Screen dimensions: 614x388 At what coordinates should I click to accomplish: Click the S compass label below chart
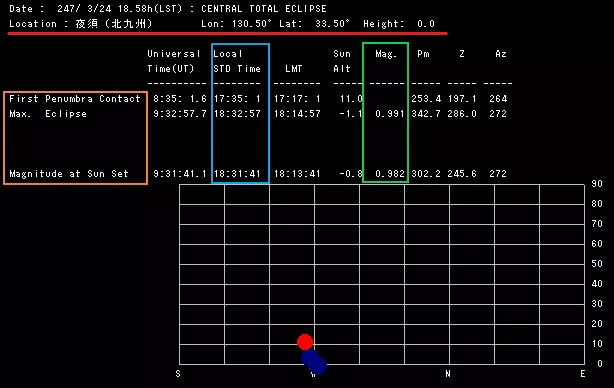178,374
